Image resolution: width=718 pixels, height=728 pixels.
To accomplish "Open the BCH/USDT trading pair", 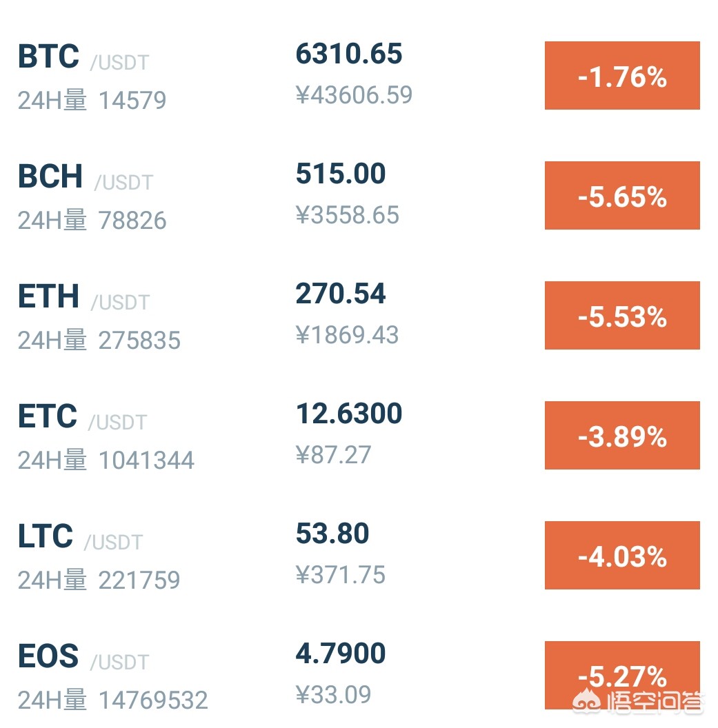I will [359, 196].
